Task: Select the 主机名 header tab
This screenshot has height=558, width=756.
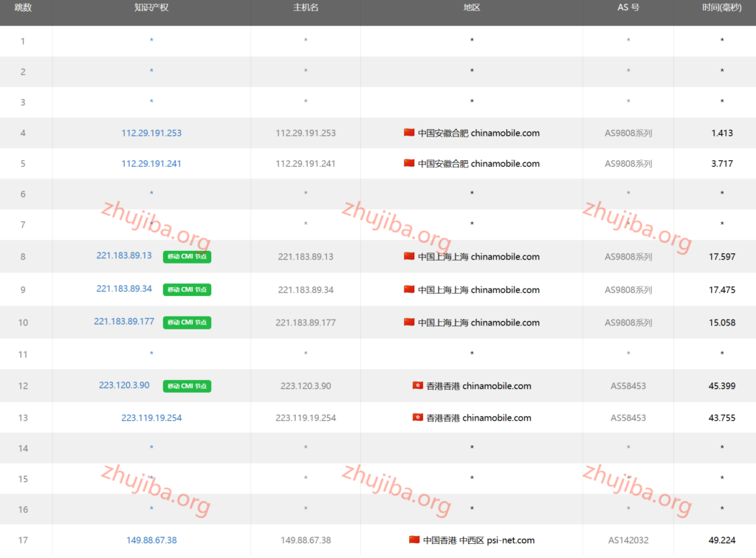Action: [305, 12]
